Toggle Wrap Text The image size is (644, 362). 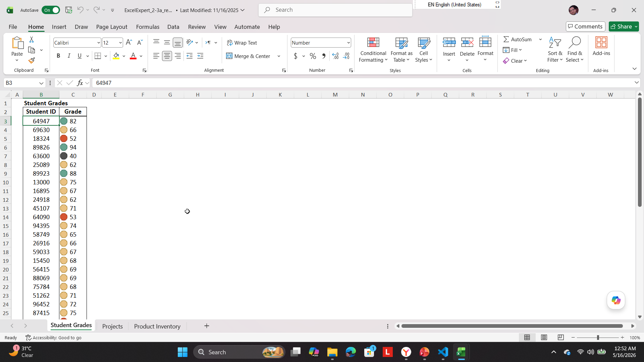point(242,43)
